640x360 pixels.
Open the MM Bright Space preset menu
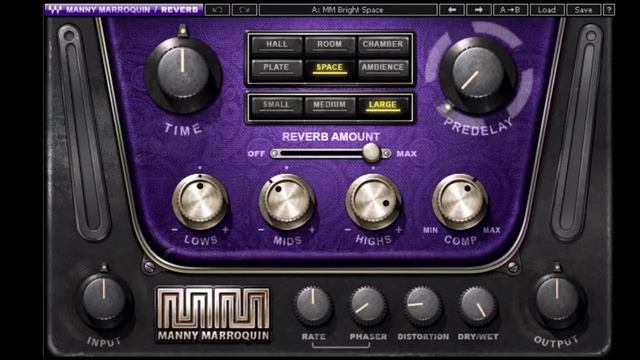coord(348,10)
